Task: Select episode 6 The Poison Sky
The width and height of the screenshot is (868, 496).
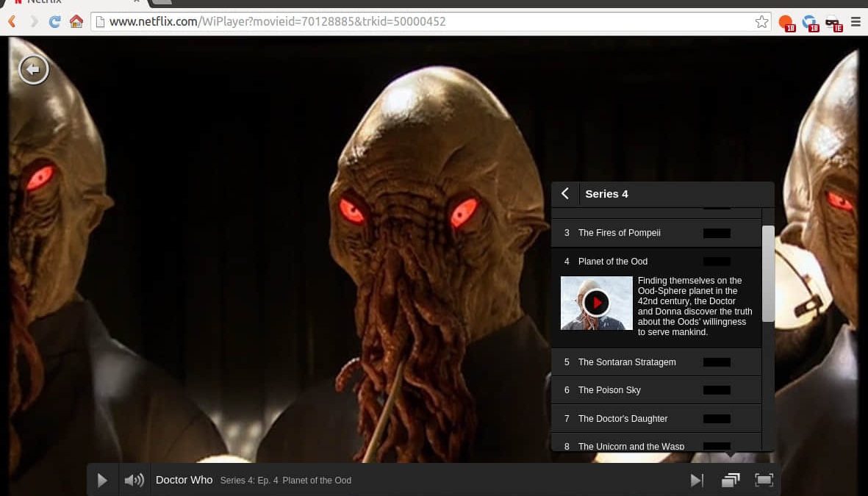Action: click(656, 390)
